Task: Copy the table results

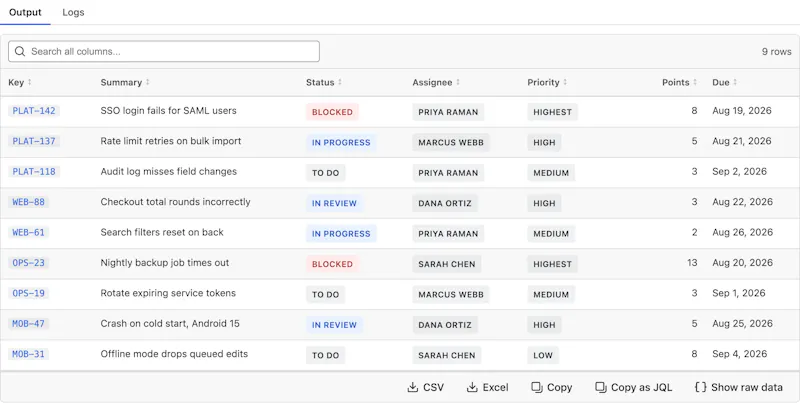Action: coord(552,388)
